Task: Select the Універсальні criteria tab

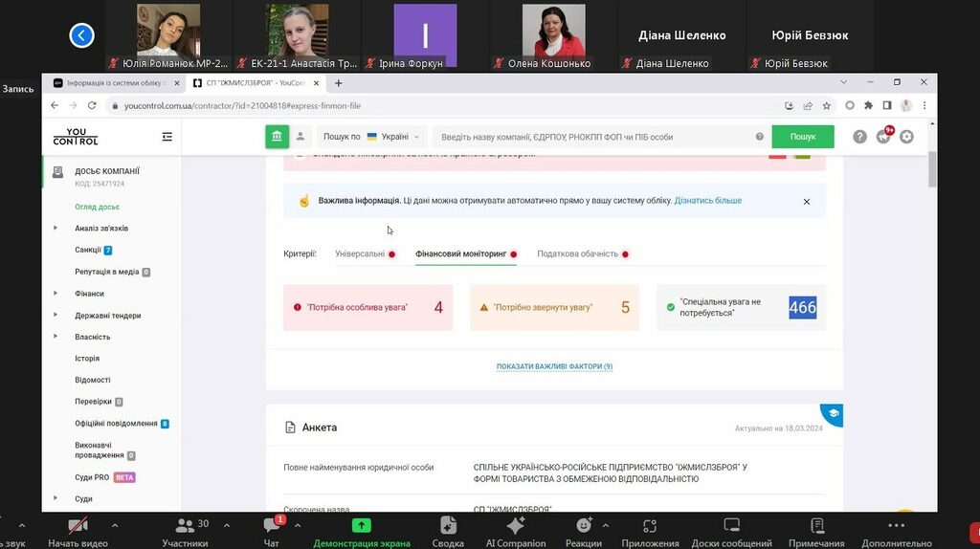Action: coord(360,254)
